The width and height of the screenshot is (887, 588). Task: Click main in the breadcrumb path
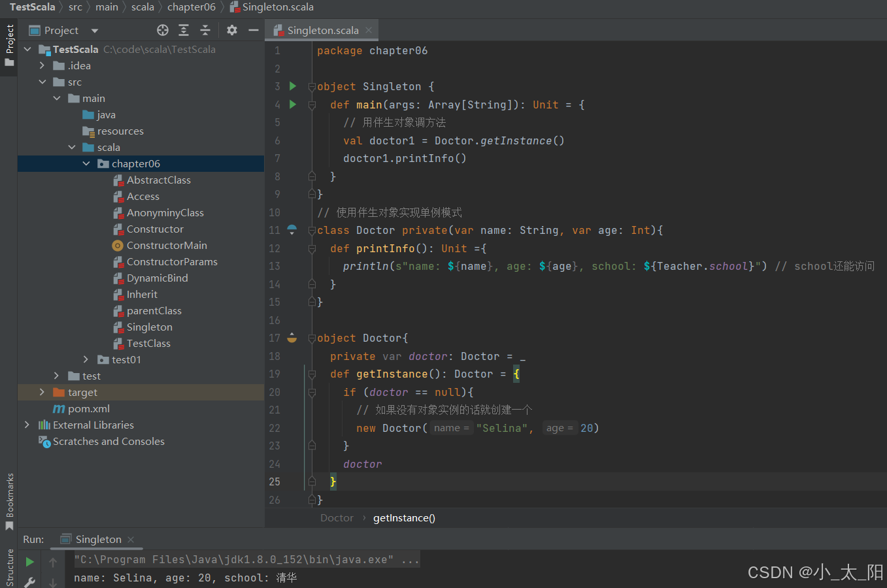[x=107, y=7]
